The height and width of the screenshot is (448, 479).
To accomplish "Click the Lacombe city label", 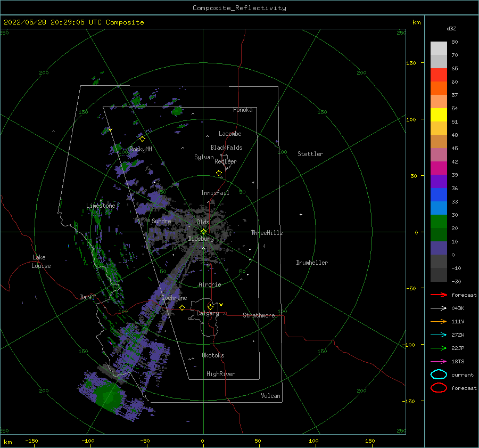I will (230, 134).
